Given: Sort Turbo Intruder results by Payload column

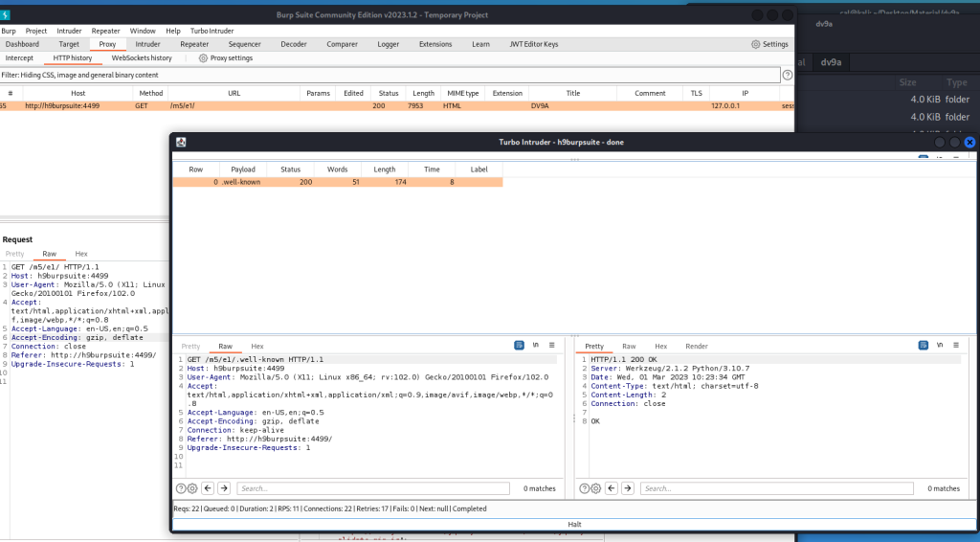Looking at the screenshot, I should [243, 169].
